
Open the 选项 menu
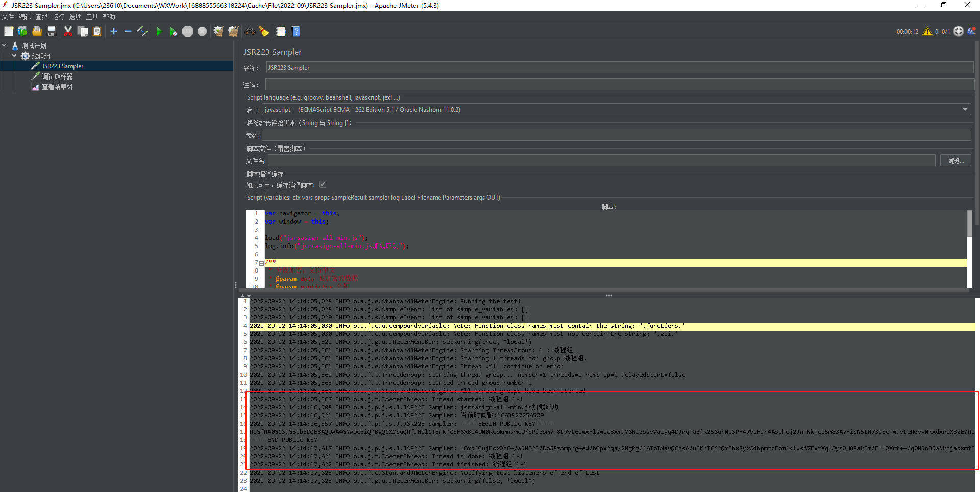[75, 16]
